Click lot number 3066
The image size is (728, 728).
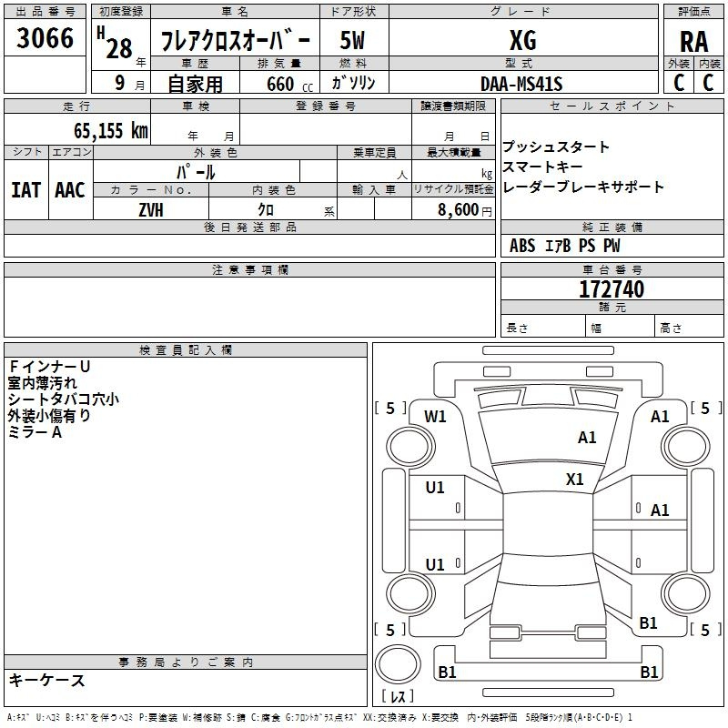pos(45,38)
